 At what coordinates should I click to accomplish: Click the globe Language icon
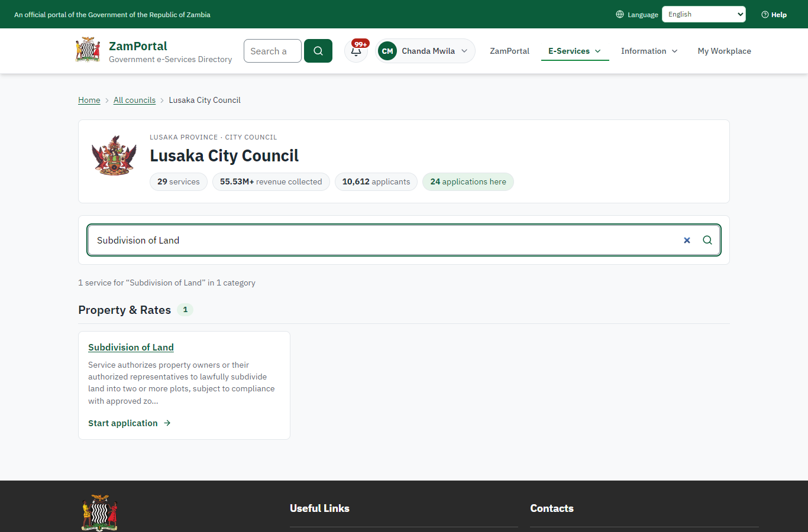[620, 14]
